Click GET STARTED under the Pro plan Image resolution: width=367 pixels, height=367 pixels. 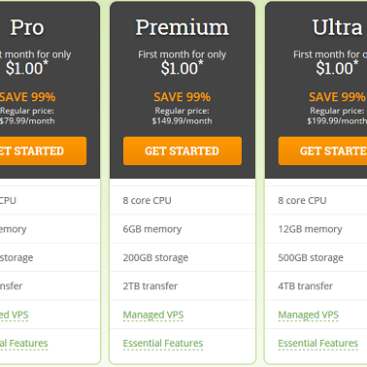pyautogui.click(x=43, y=151)
